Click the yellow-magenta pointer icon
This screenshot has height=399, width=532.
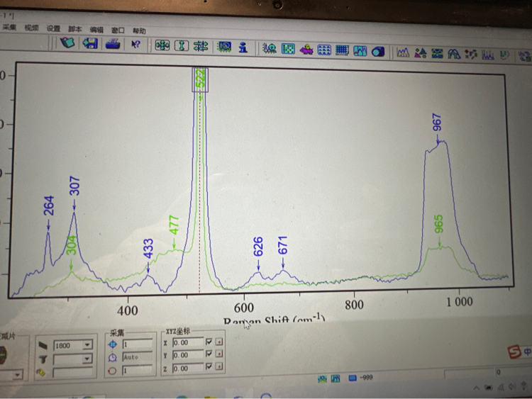[306, 50]
